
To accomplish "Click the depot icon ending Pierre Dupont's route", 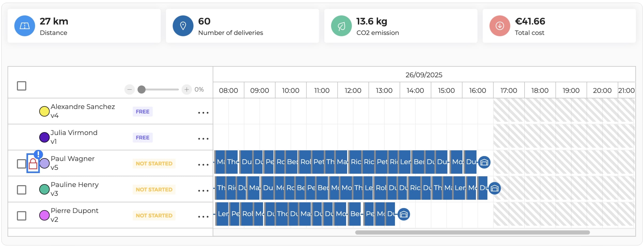I will 404,214.
